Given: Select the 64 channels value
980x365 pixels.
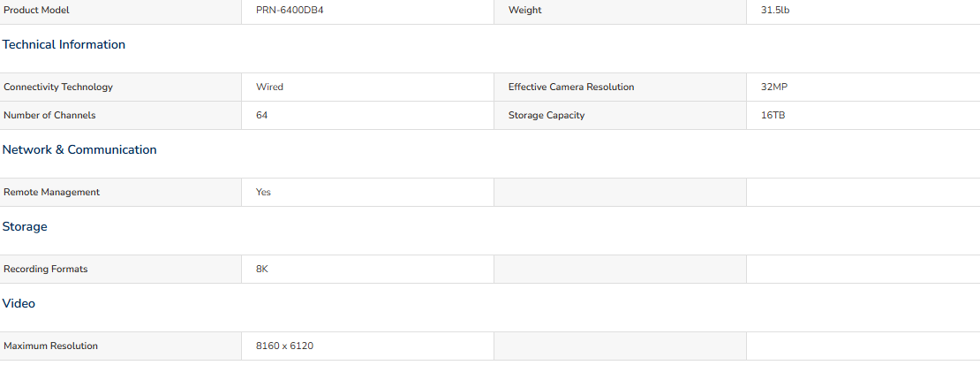Looking at the screenshot, I should point(262,115).
